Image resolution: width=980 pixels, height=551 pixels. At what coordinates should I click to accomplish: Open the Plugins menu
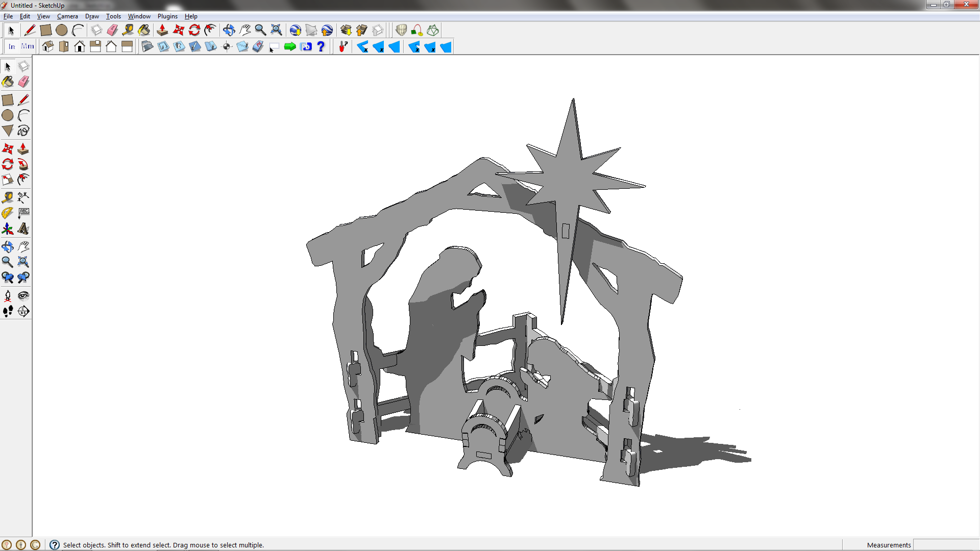[x=167, y=16]
